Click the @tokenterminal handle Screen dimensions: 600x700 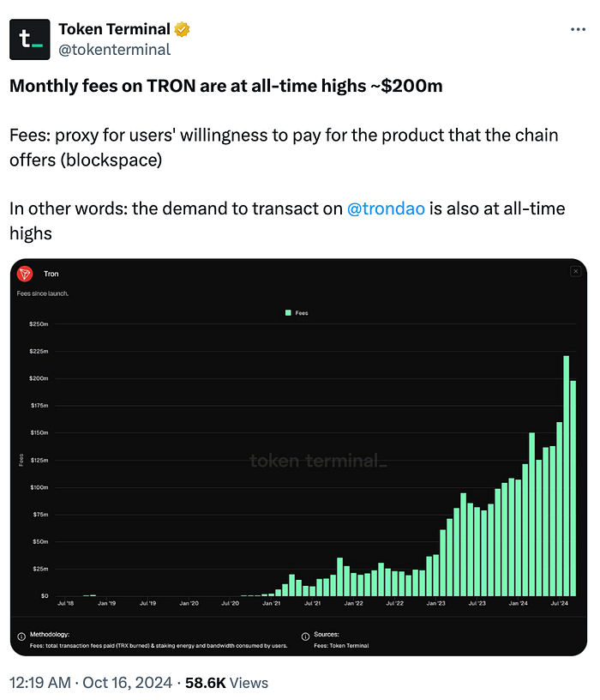pyautogui.click(x=115, y=50)
